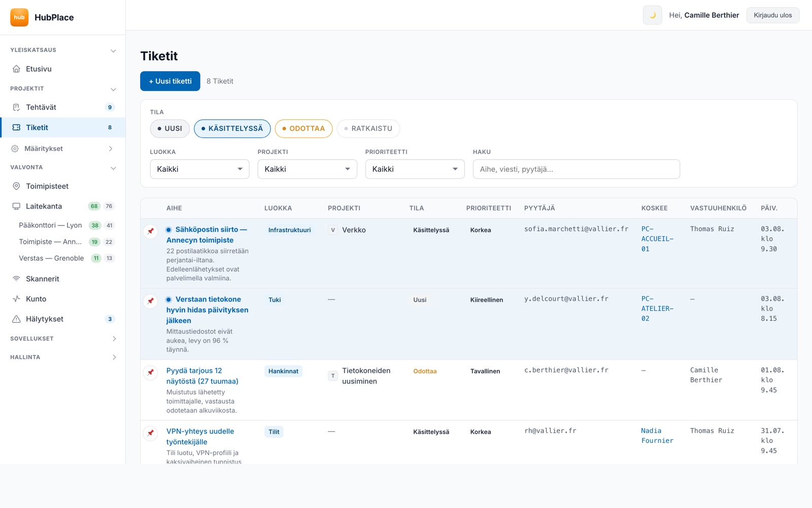Sort by the AIHE column header
812x508 pixels.
(x=174, y=208)
